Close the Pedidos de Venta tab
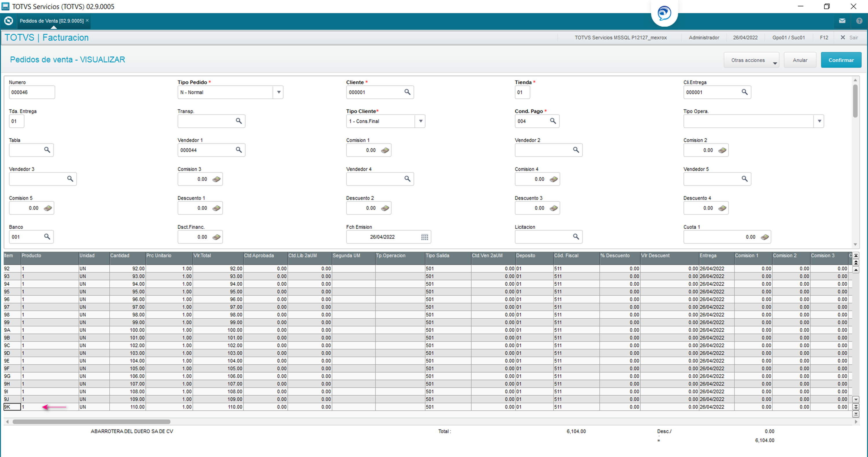The image size is (868, 457). click(87, 21)
